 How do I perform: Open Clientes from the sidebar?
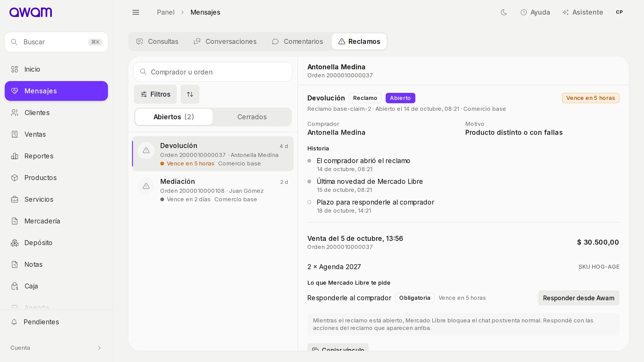(x=56, y=113)
